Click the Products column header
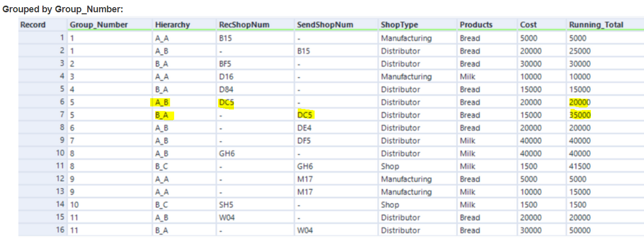644x241 pixels. click(x=476, y=25)
